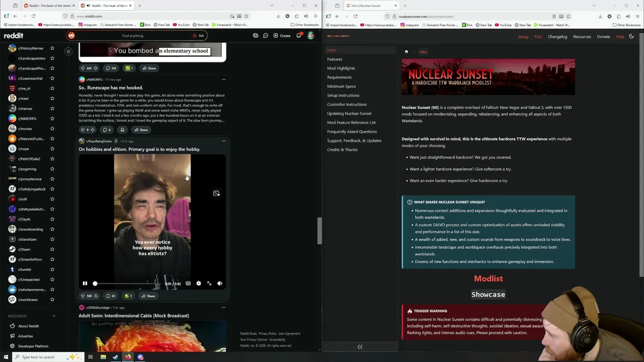Open Reddit user avatar menu
Image resolution: width=644 pixels, height=362 pixels.
pyautogui.click(x=311, y=36)
